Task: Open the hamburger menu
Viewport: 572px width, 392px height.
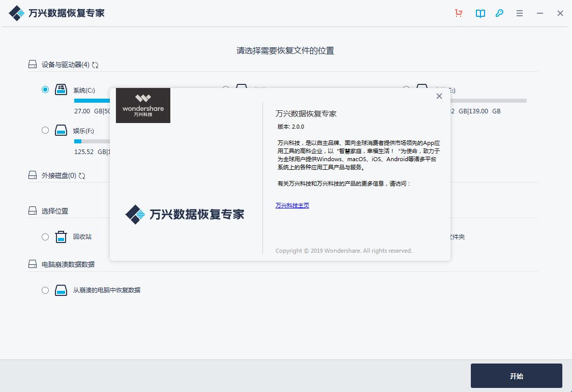Action: coord(519,13)
